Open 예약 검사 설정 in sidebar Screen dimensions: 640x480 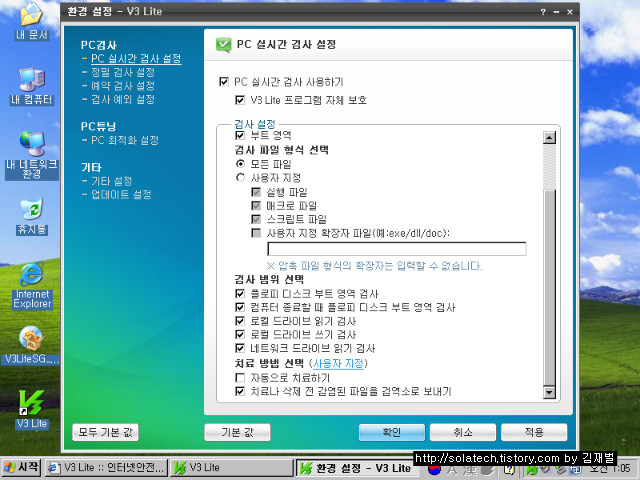(x=123, y=86)
